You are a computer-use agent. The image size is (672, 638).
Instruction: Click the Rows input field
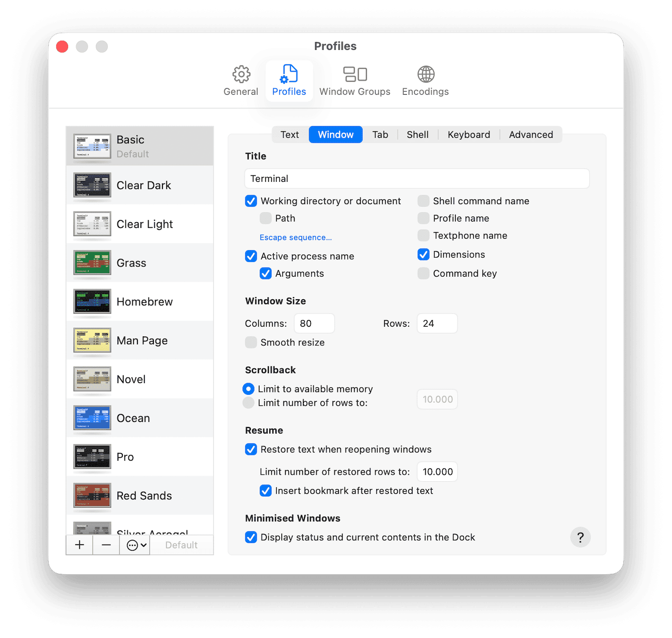(x=437, y=324)
